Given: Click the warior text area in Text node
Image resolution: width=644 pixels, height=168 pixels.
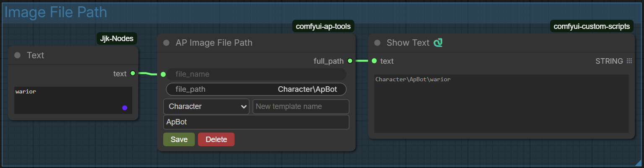Looking at the screenshot, I should coord(73,100).
